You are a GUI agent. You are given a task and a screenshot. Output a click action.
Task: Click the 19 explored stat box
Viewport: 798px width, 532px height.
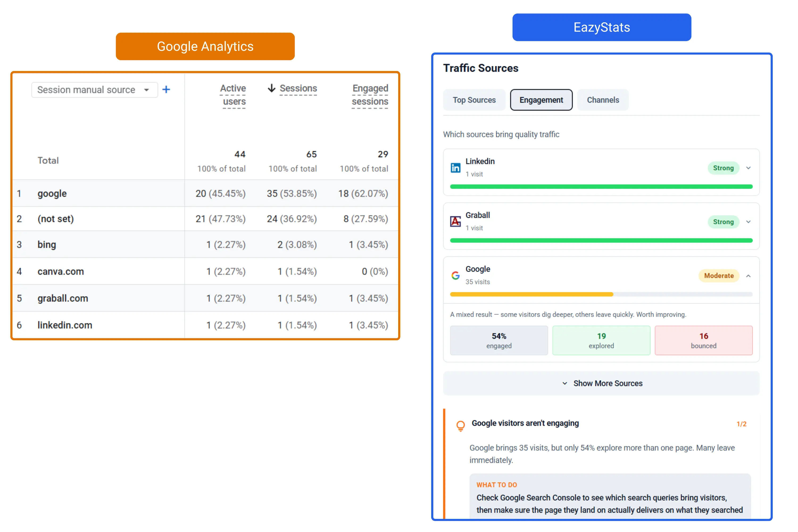click(x=601, y=341)
